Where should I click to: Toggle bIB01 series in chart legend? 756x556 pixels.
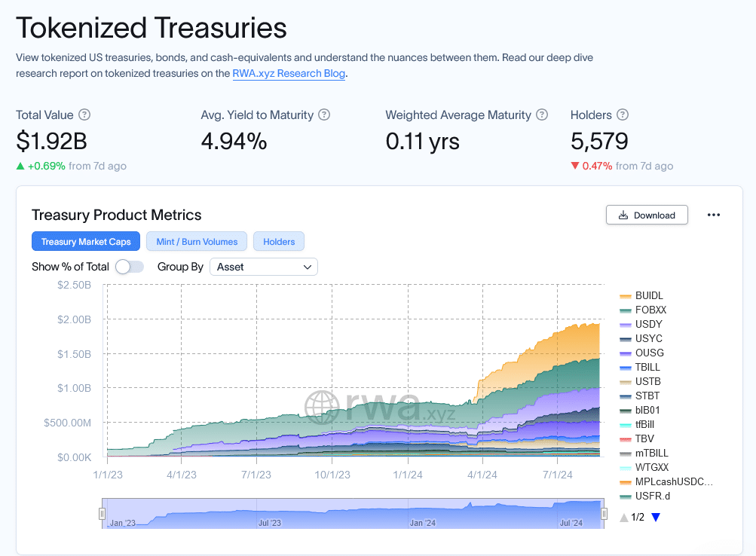click(640, 410)
